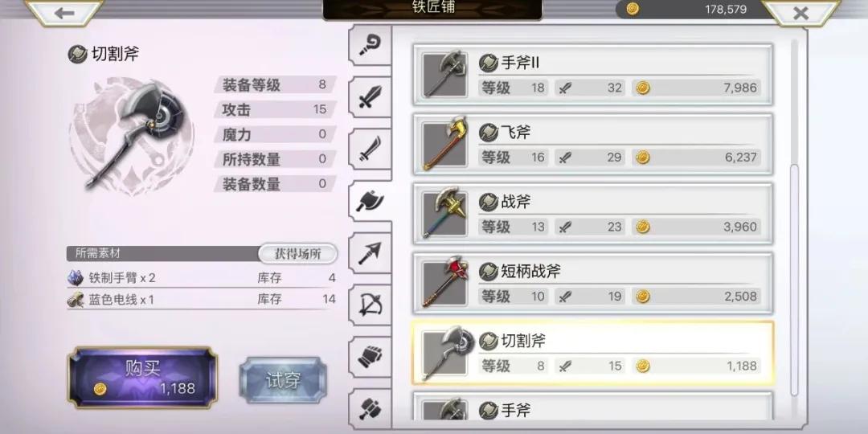Image resolution: width=868 pixels, height=434 pixels.
Task: Close the blacksmith shop screen
Action: tap(800, 13)
